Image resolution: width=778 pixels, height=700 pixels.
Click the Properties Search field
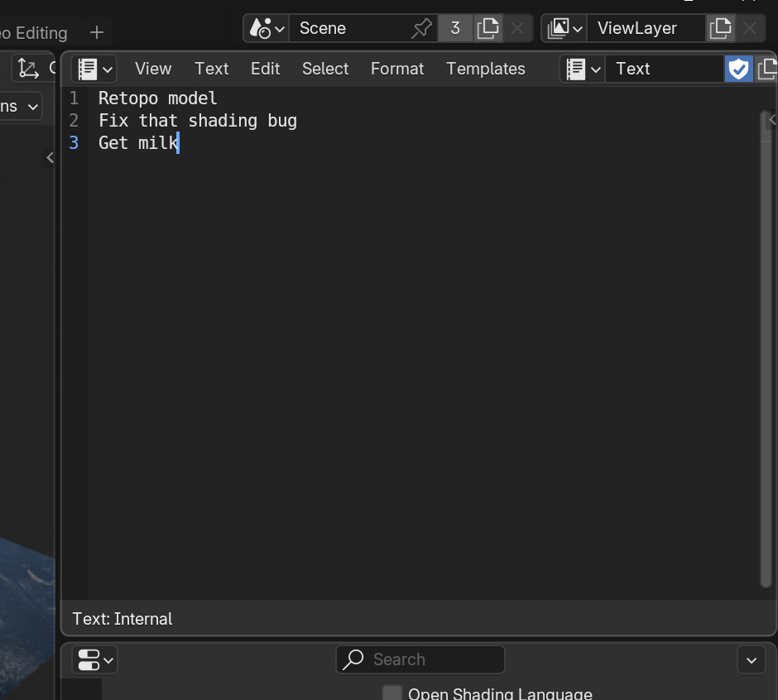[420, 659]
